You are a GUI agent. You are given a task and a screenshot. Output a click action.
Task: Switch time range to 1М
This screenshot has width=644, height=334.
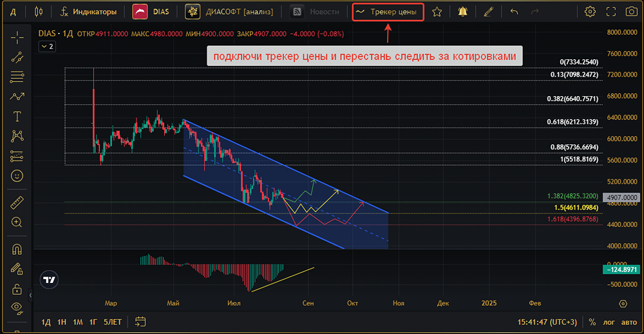tap(78, 322)
